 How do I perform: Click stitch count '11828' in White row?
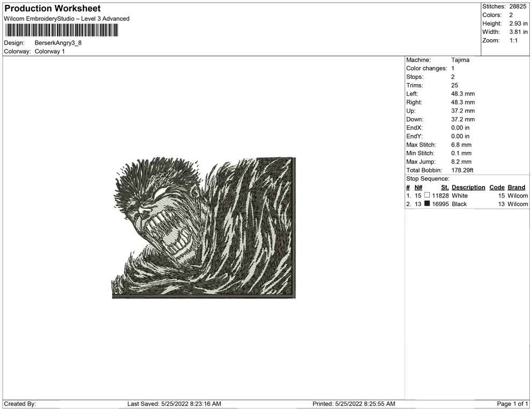440,195
